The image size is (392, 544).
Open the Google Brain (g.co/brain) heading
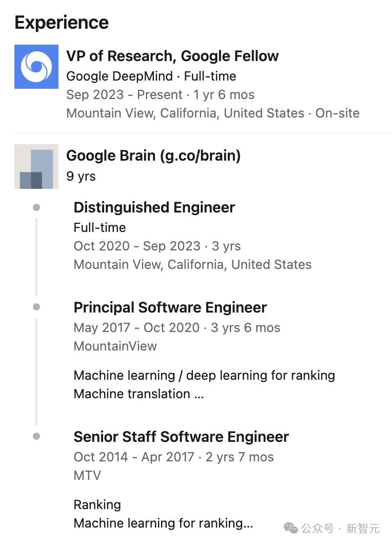click(153, 156)
